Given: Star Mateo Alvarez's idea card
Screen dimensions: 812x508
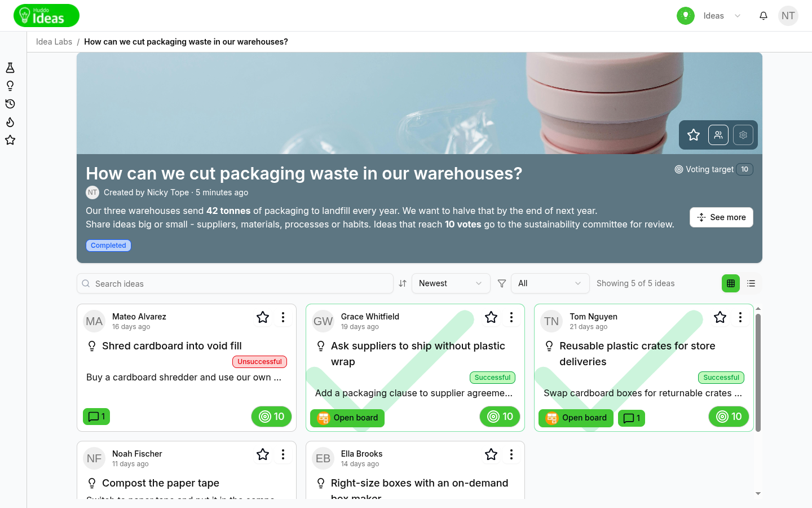Looking at the screenshot, I should coord(263,317).
